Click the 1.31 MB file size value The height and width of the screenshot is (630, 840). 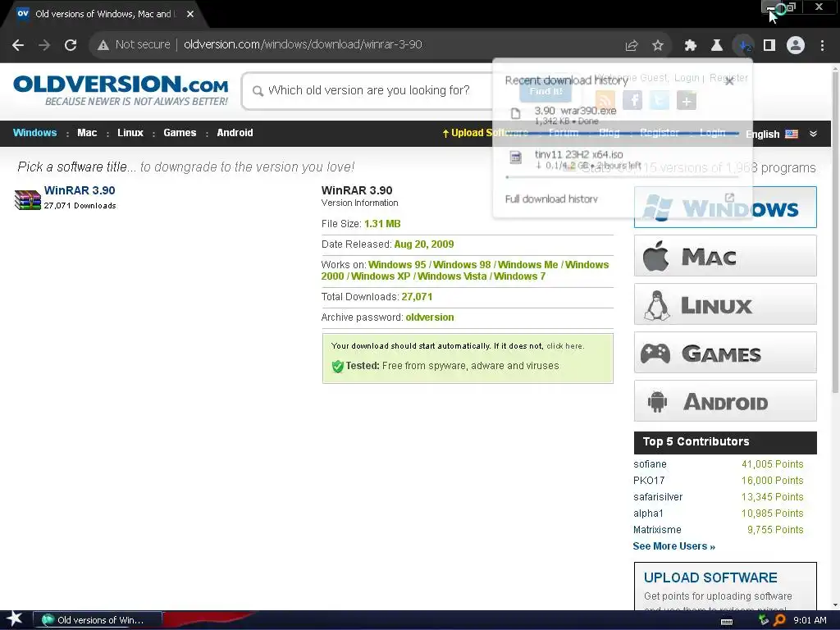click(382, 224)
